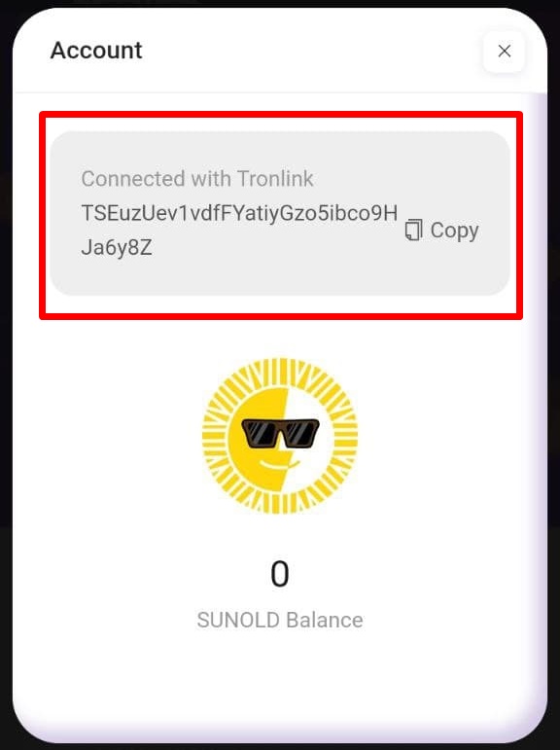Viewport: 560px width, 750px height.
Task: Click the address second line Ja6y8Z
Action: point(117,248)
